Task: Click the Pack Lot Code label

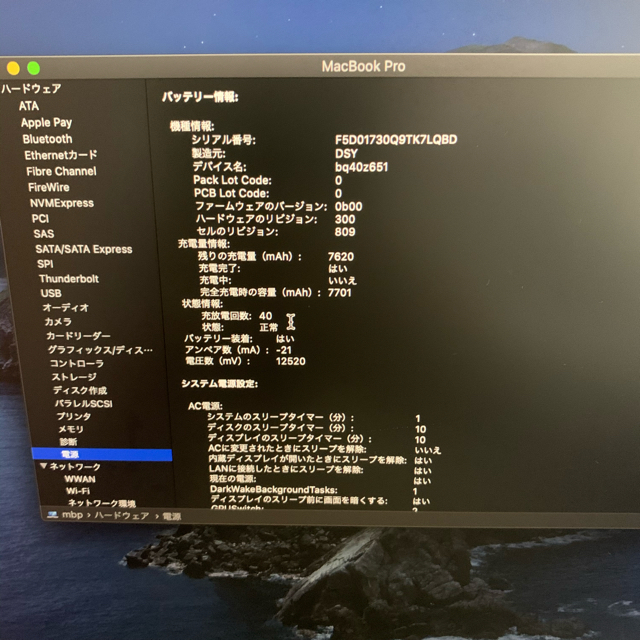Action: pyautogui.click(x=232, y=180)
